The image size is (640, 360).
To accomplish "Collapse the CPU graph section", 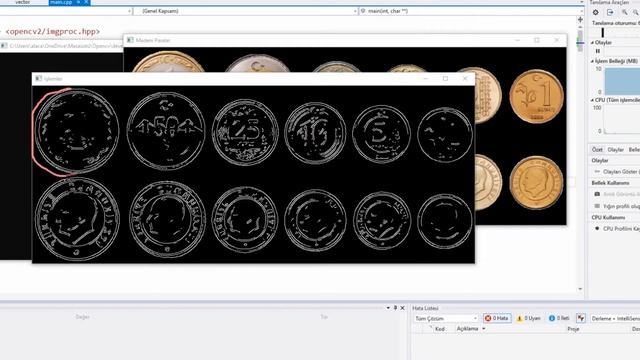I will (x=592, y=100).
